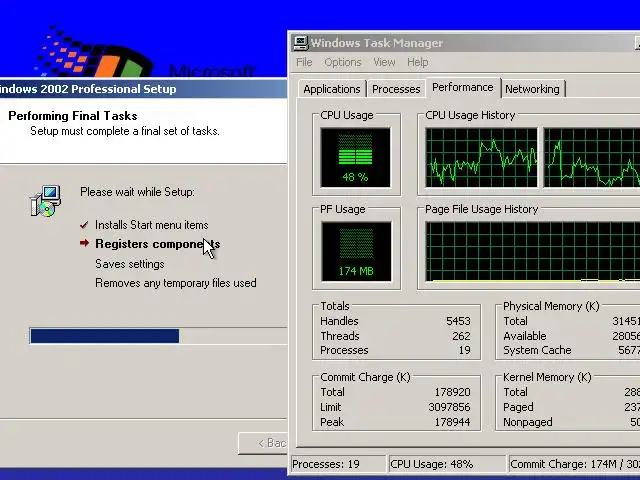Click the Back button in Setup

point(263,443)
